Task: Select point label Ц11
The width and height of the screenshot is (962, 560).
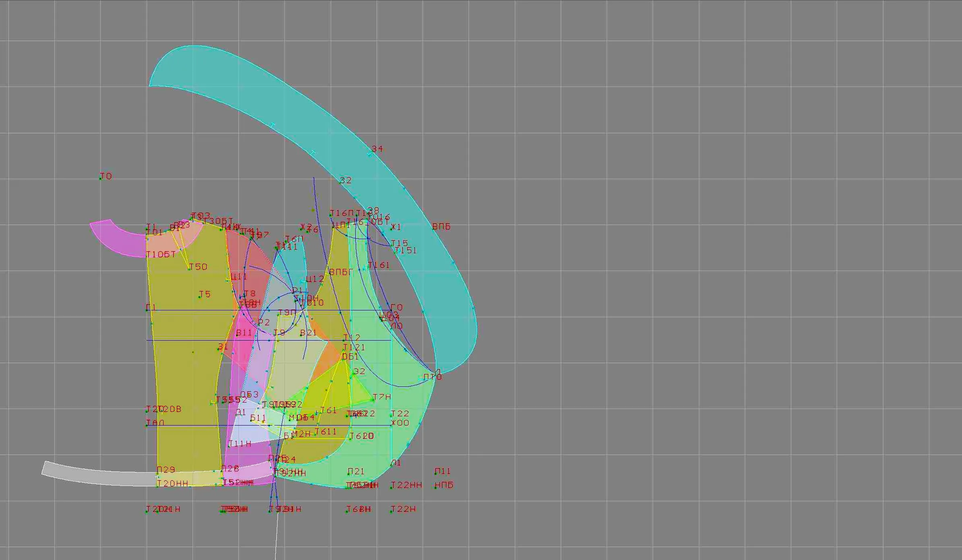Action: pos(239,277)
